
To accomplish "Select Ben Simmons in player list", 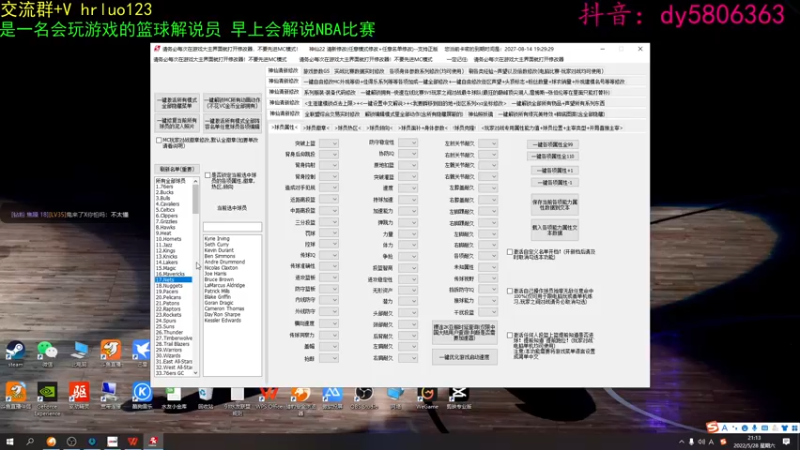I will (x=220, y=256).
